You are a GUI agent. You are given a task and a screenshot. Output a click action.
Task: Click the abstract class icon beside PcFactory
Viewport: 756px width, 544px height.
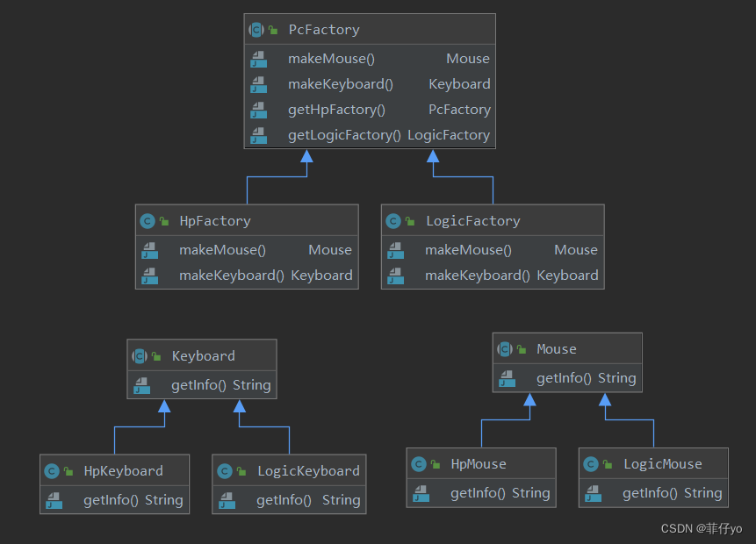coord(256,30)
